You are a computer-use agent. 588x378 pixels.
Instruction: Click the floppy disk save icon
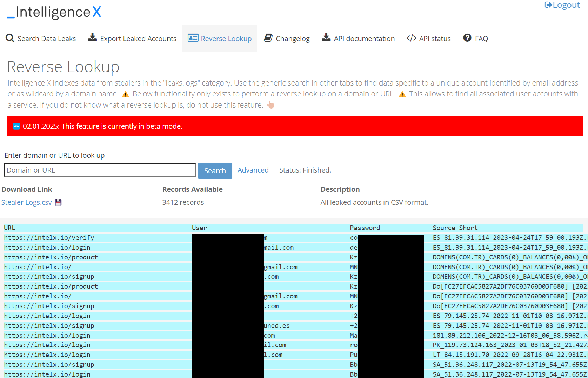click(x=58, y=202)
